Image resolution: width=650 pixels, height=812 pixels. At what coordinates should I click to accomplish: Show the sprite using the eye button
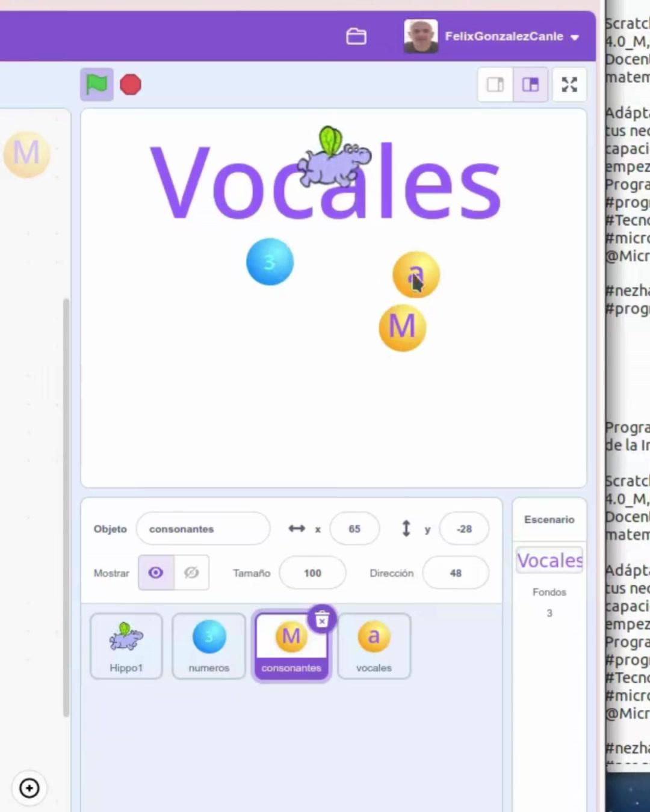pos(156,573)
